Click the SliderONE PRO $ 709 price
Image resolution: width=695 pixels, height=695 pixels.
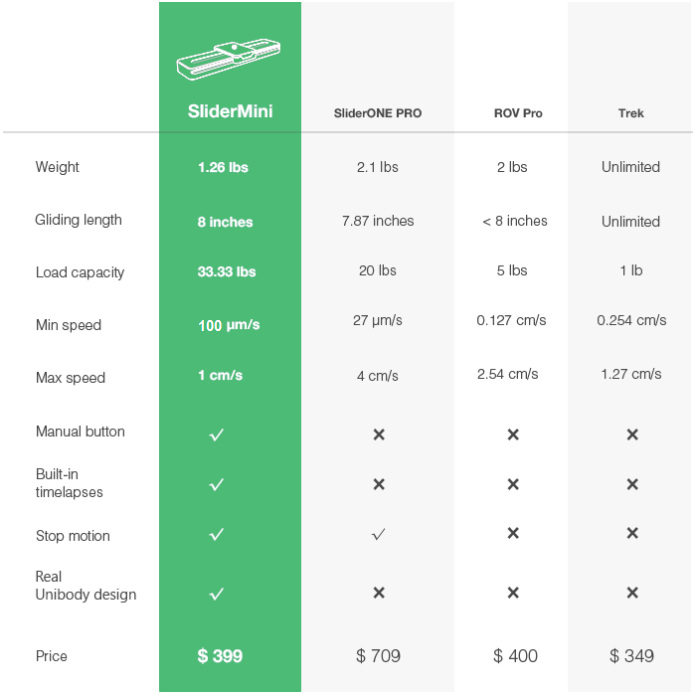click(378, 656)
